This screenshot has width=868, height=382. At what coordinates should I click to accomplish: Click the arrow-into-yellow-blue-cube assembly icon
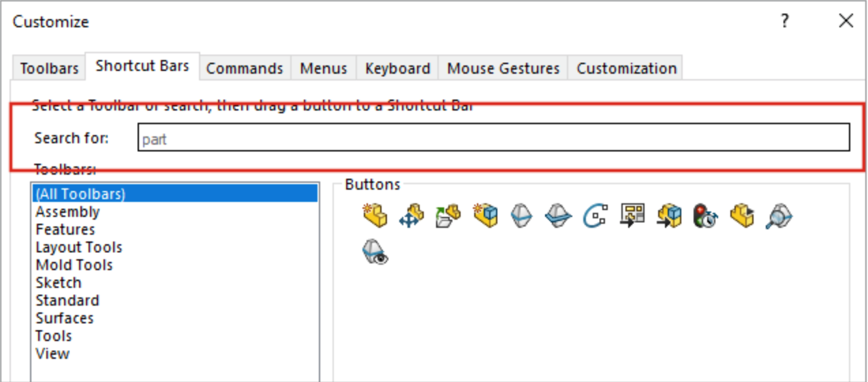(x=668, y=216)
